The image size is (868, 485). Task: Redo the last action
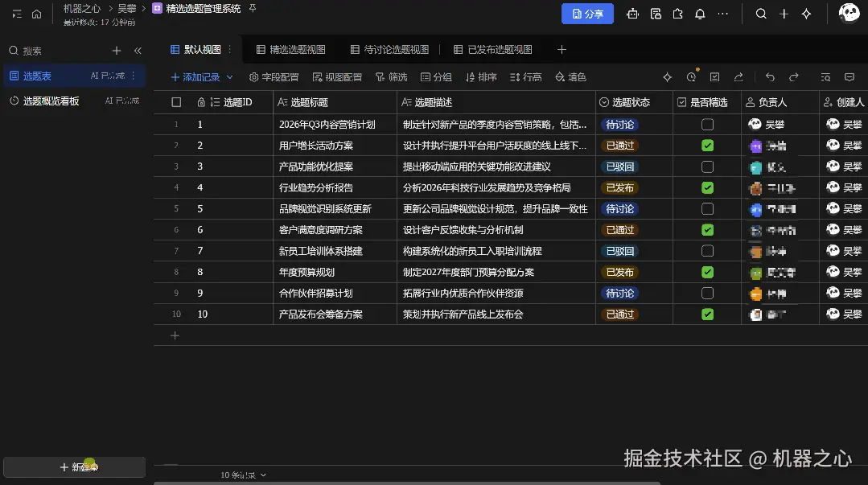click(794, 77)
